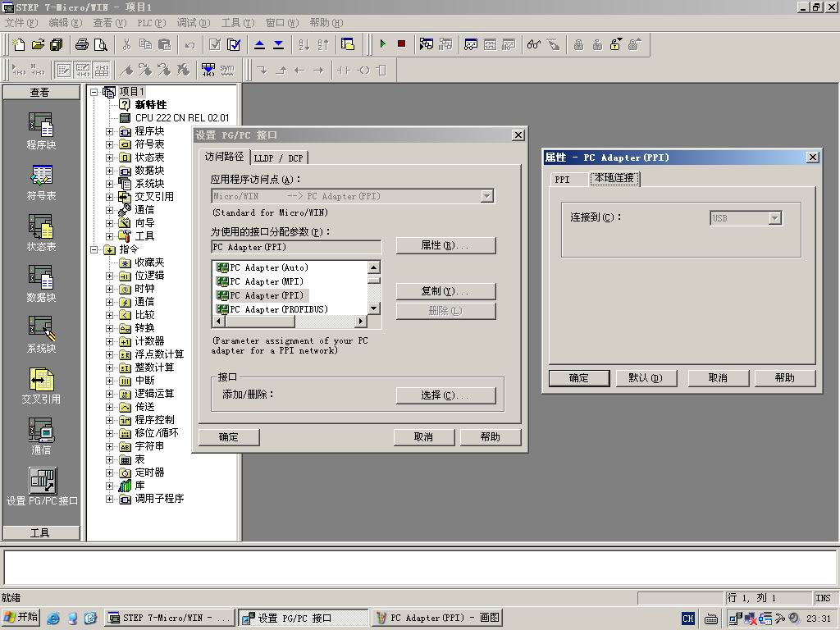
Task: Click the Download to PLC arrow icon
Action: coord(279,44)
